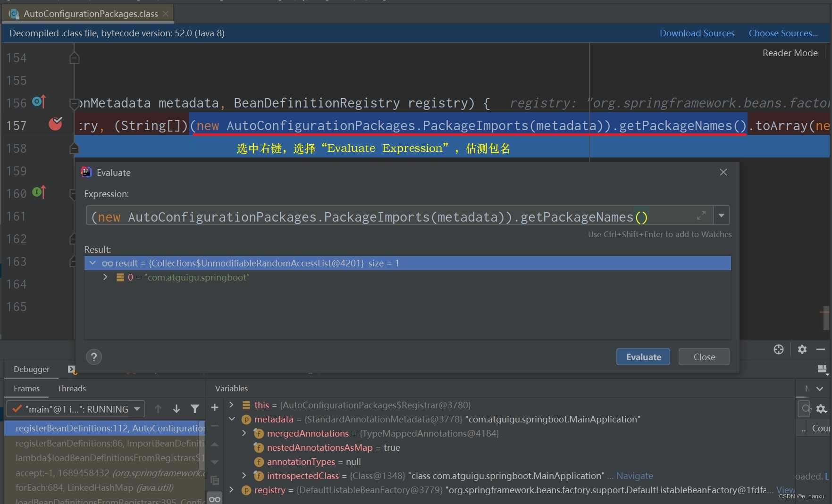This screenshot has width=832, height=504.
Task: Open the Console tab icon next to Debugger
Action: coord(71,369)
